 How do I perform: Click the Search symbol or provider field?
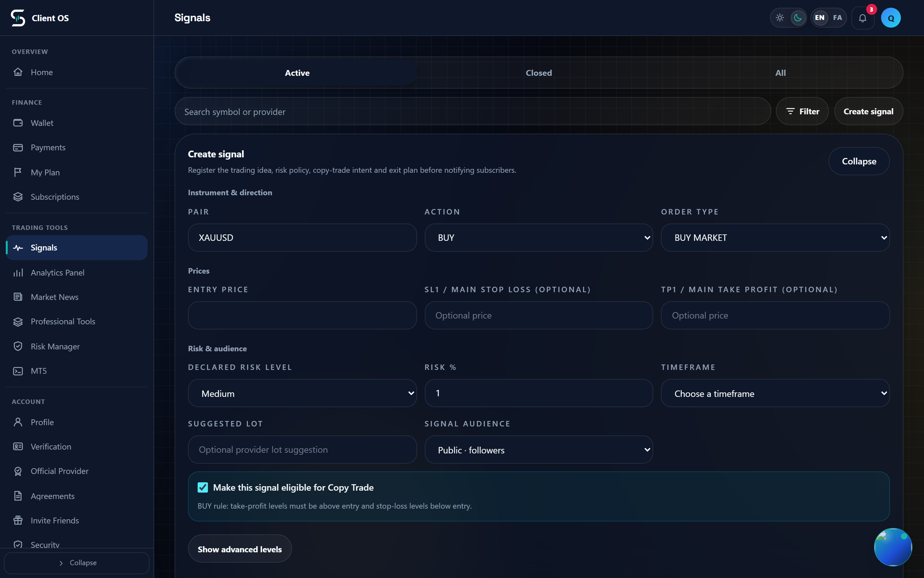click(x=473, y=111)
